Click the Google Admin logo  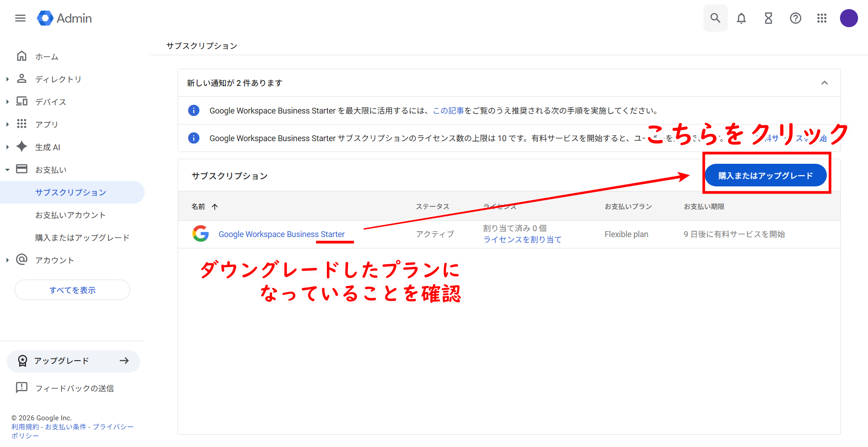[65, 18]
